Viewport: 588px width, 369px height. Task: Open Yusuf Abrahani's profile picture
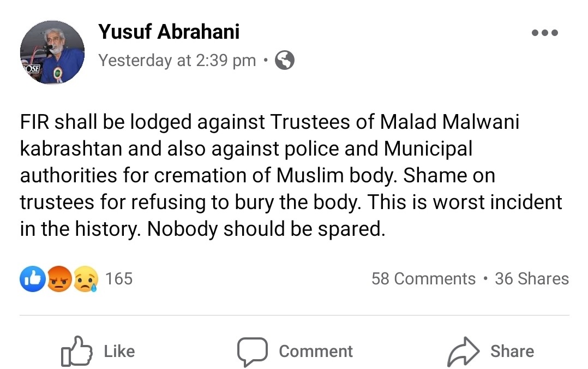(x=52, y=52)
